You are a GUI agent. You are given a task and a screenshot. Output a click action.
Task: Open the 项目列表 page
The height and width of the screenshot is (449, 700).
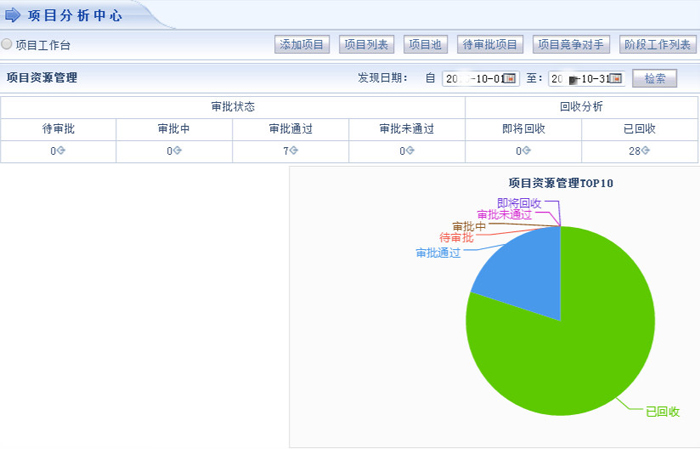pos(366,45)
